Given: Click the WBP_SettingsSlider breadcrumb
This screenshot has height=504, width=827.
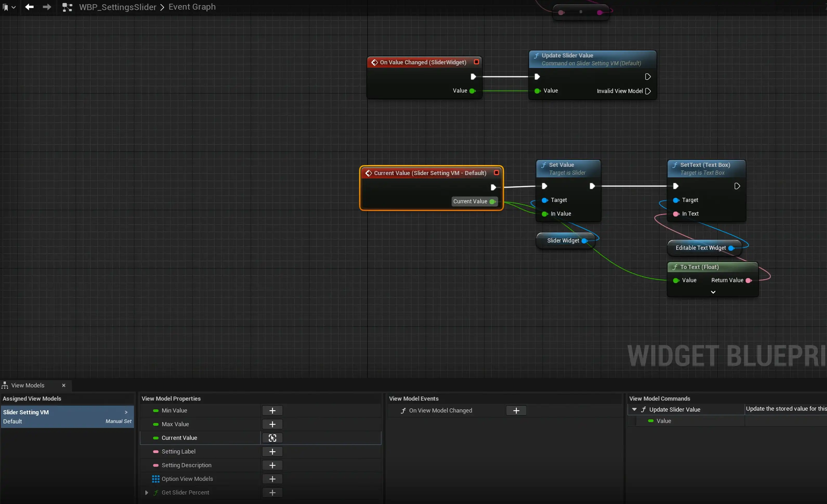Looking at the screenshot, I should click(x=118, y=7).
